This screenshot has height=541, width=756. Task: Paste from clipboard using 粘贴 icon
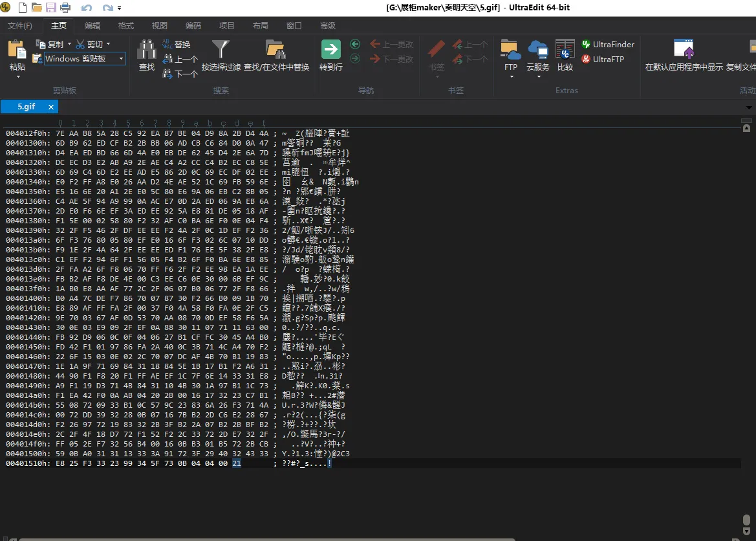(17, 54)
